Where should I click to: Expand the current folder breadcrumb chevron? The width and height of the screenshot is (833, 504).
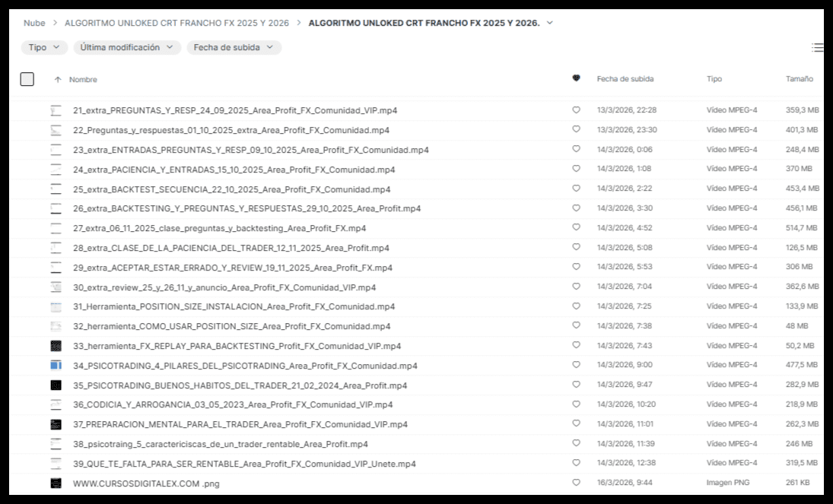550,23
